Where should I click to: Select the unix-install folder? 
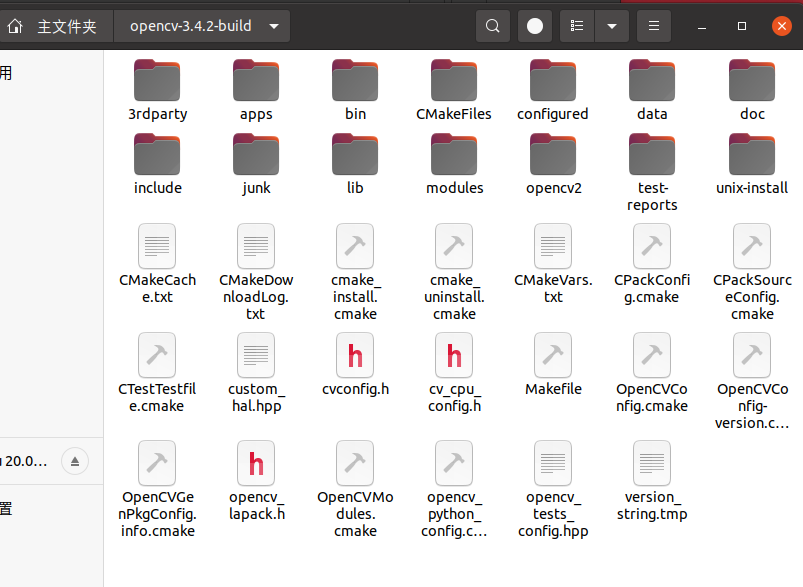tap(752, 154)
